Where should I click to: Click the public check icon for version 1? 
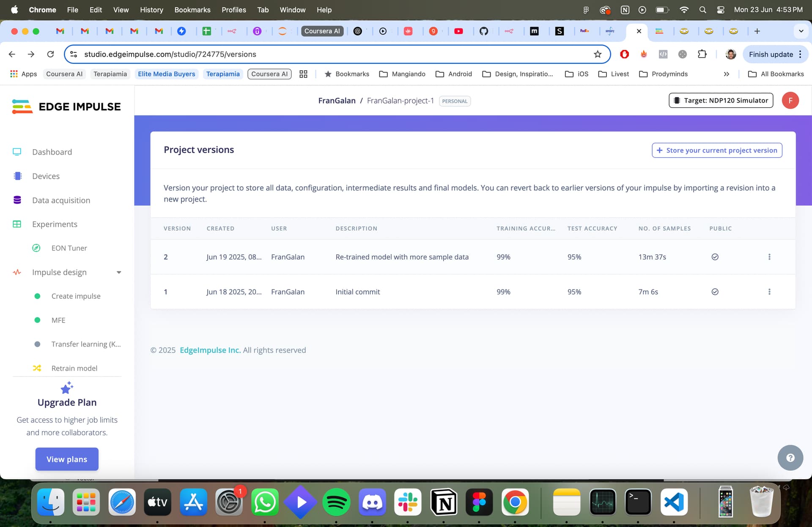[x=715, y=292]
